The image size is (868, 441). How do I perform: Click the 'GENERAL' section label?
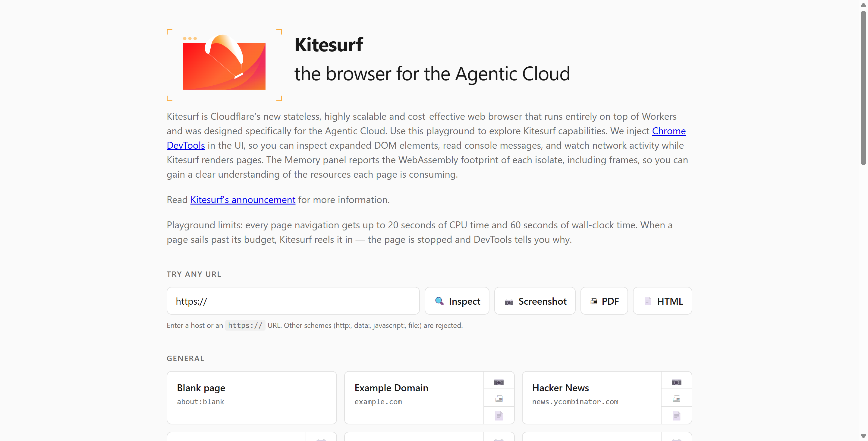pyautogui.click(x=185, y=358)
